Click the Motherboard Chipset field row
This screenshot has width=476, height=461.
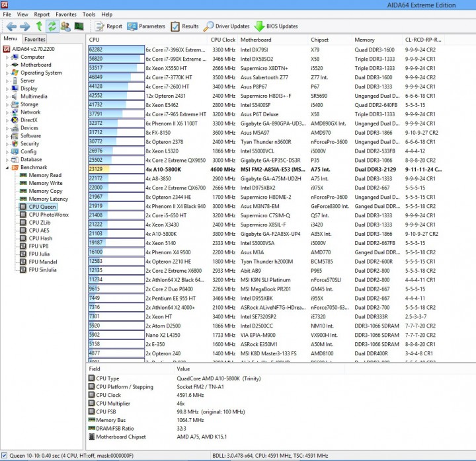[158, 437]
